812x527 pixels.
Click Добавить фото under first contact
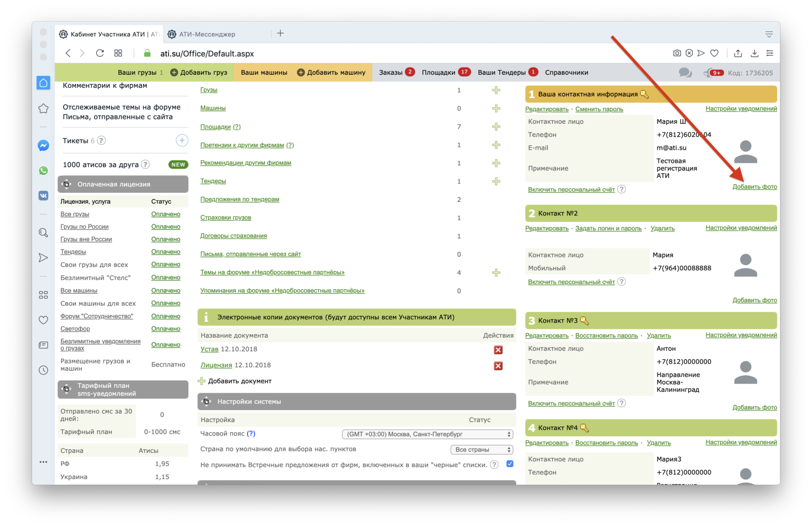click(x=754, y=187)
